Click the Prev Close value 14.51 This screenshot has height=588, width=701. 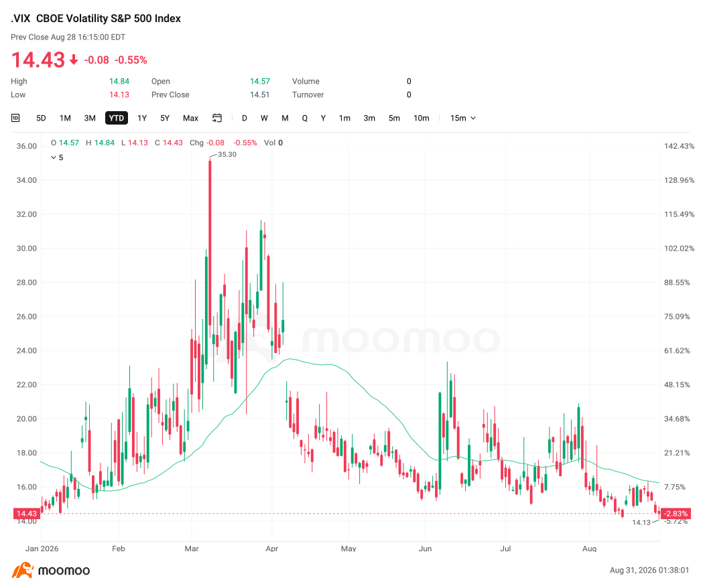260,94
